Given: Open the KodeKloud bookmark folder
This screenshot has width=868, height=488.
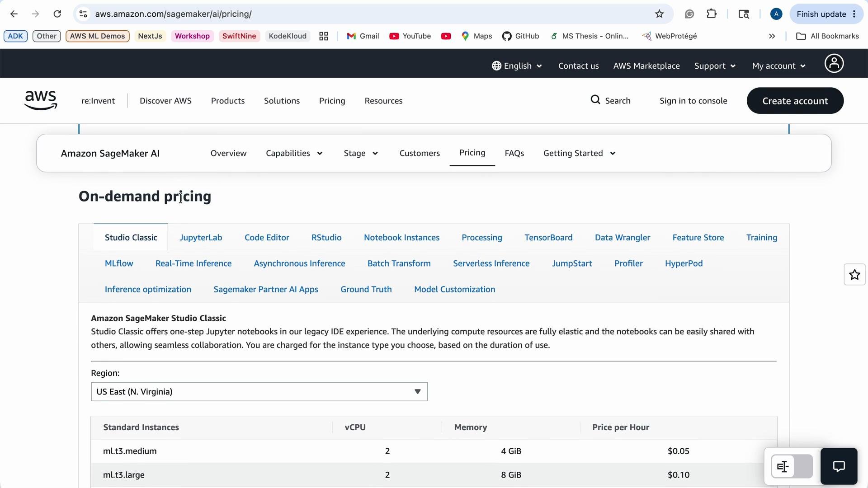Looking at the screenshot, I should tap(288, 36).
